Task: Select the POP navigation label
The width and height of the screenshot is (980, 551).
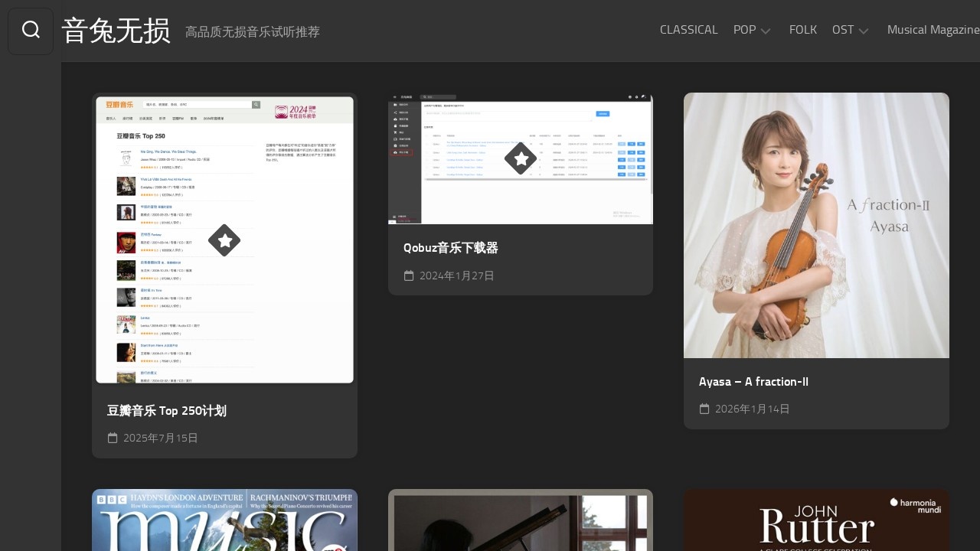Action: pos(744,30)
